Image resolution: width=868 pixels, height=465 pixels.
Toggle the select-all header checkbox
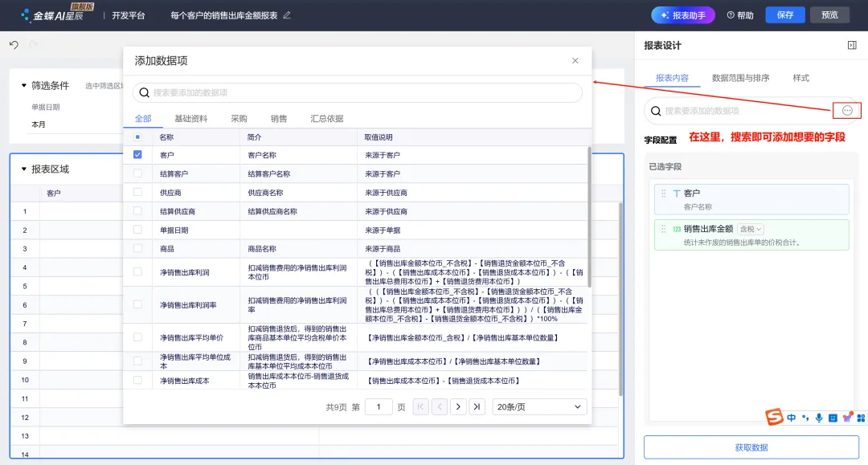137,137
